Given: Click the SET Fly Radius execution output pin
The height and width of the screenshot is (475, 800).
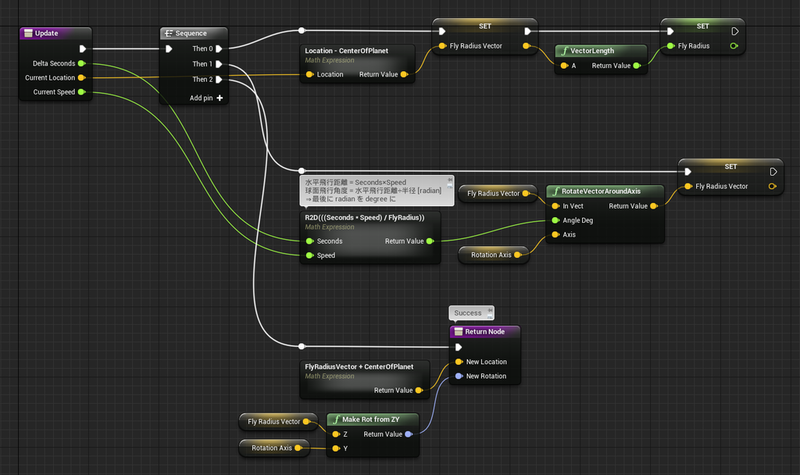Looking at the screenshot, I should click(735, 31).
